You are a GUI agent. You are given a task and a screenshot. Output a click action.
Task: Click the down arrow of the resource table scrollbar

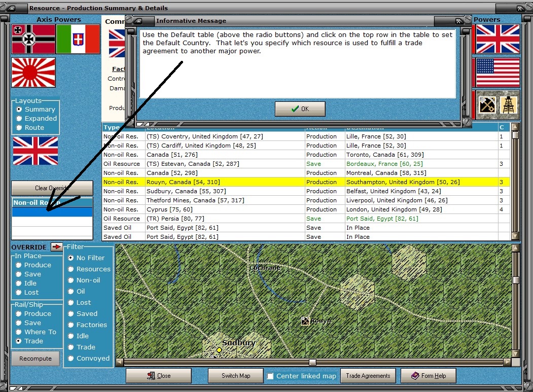[515, 236]
